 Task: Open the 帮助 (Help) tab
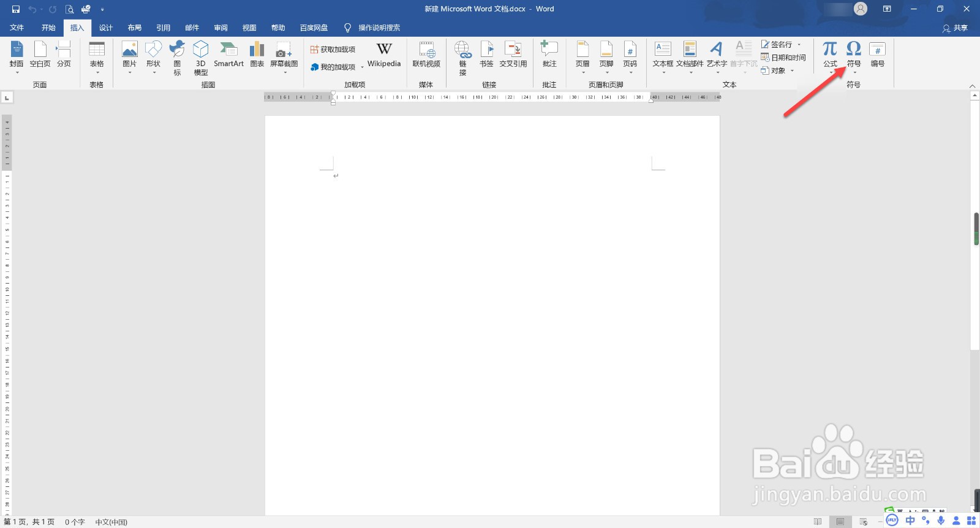(x=278, y=28)
